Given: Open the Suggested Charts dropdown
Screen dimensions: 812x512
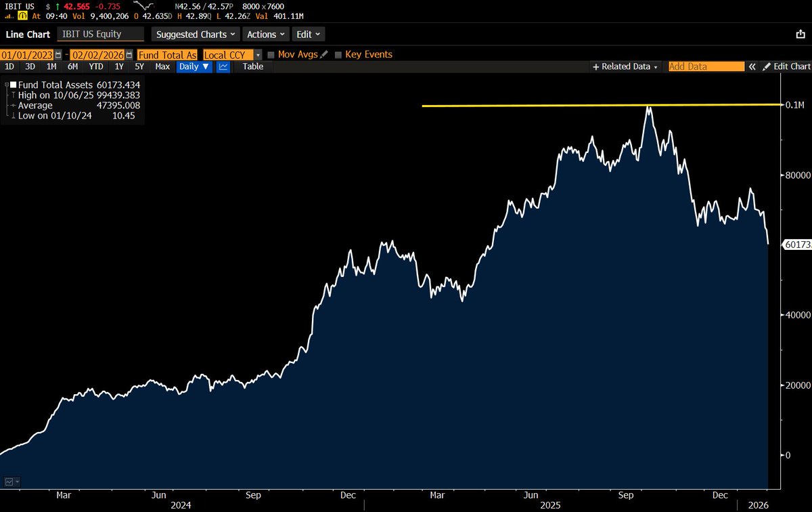Looking at the screenshot, I should 196,34.
